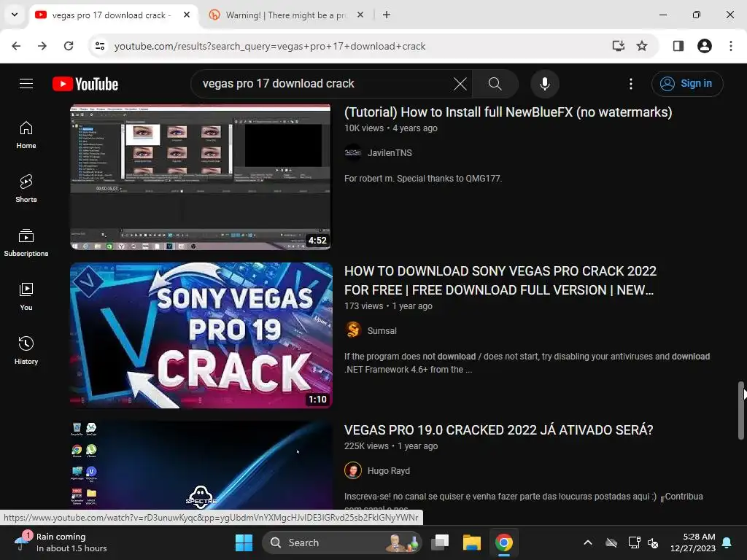Click the JavilenTNS channel avatar
Image resolution: width=747 pixels, height=560 pixels.
pos(353,153)
